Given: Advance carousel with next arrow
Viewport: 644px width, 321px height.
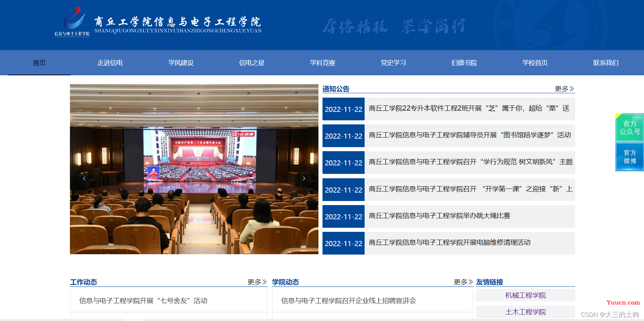Looking at the screenshot, I should (x=304, y=178).
